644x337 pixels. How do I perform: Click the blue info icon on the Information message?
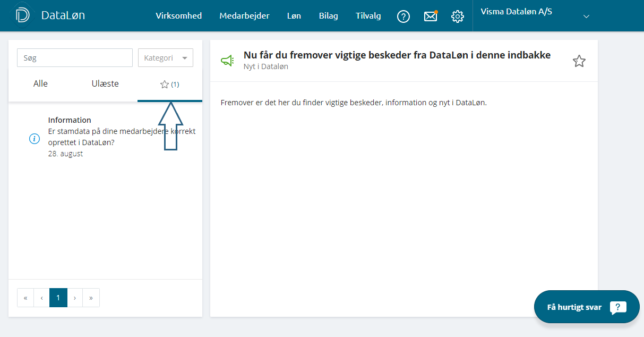(35, 139)
